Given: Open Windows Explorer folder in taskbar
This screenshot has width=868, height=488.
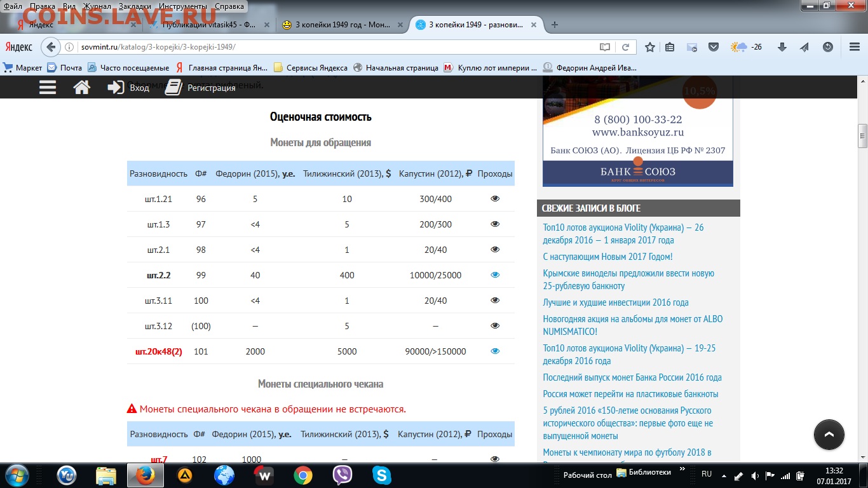Looking at the screenshot, I should click(x=106, y=475).
